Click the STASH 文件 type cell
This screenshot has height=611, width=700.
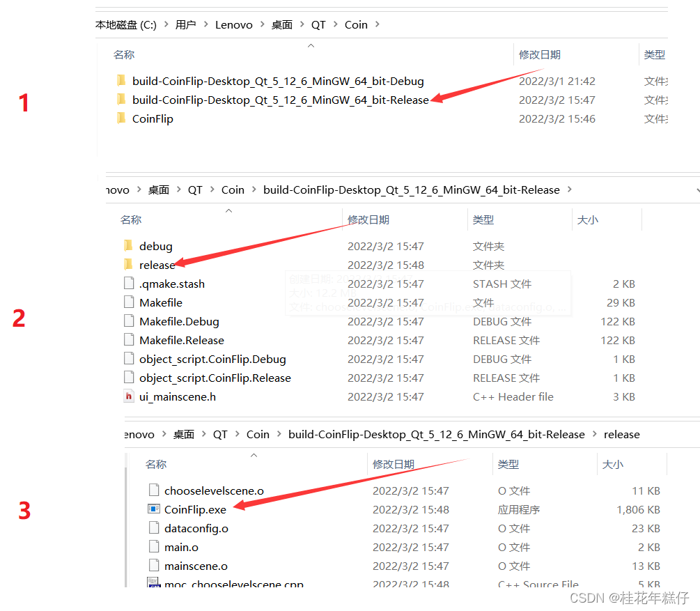tap(502, 284)
